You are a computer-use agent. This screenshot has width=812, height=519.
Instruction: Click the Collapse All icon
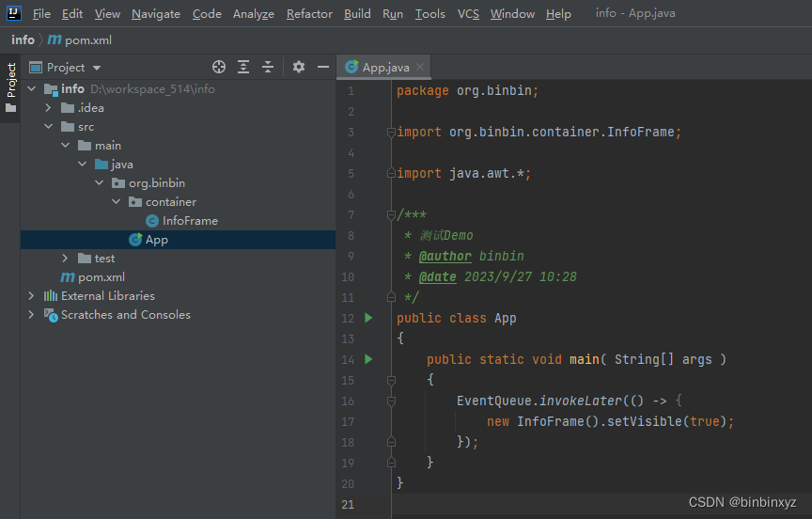[x=268, y=67]
